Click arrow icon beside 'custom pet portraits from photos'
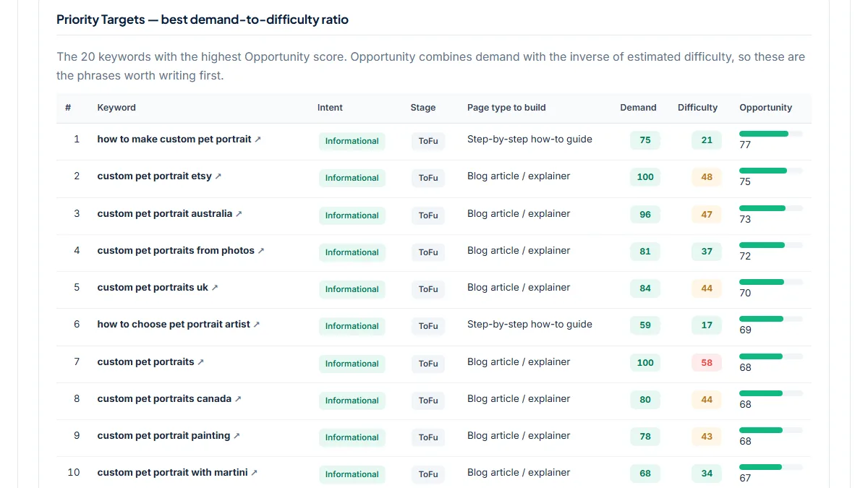Image resolution: width=868 pixels, height=488 pixels. [x=261, y=251]
